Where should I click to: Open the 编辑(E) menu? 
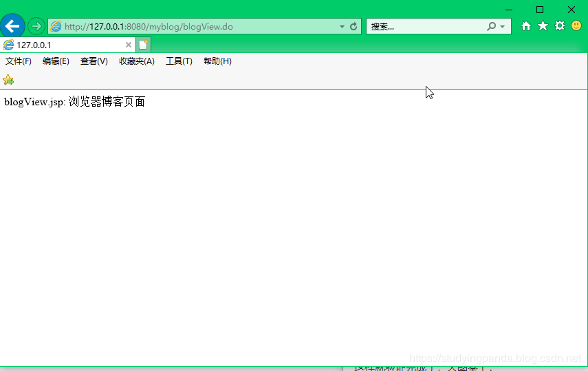click(x=56, y=61)
